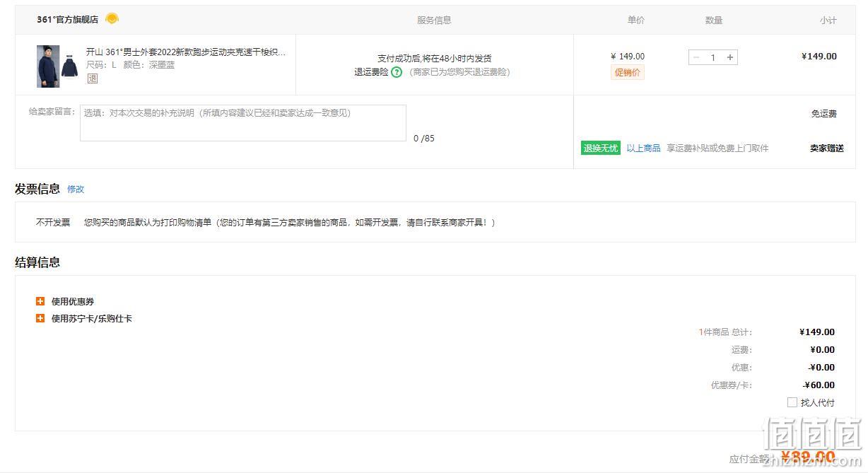Click the 优惠券/卡 discount amount -¥60.00
This screenshot has height=473, width=868.
[x=819, y=385]
